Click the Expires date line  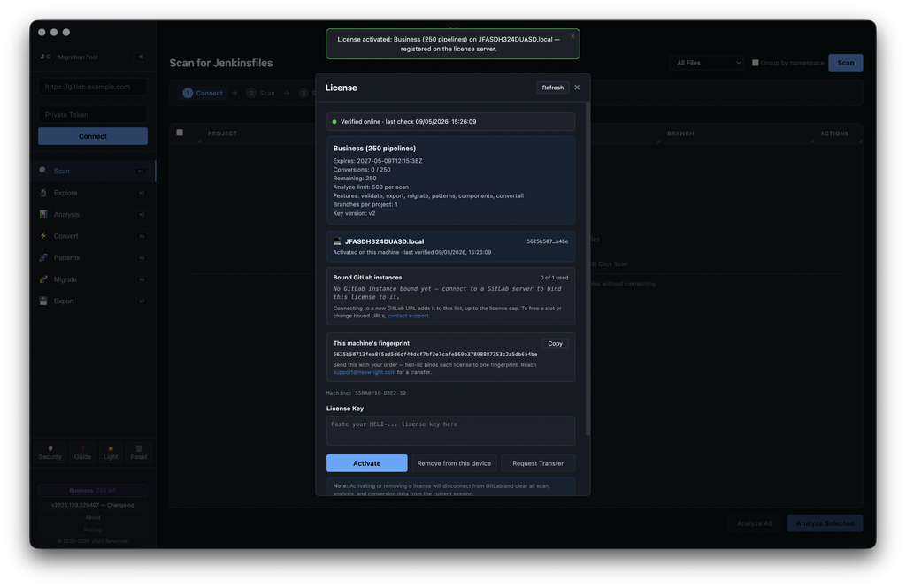click(x=378, y=161)
